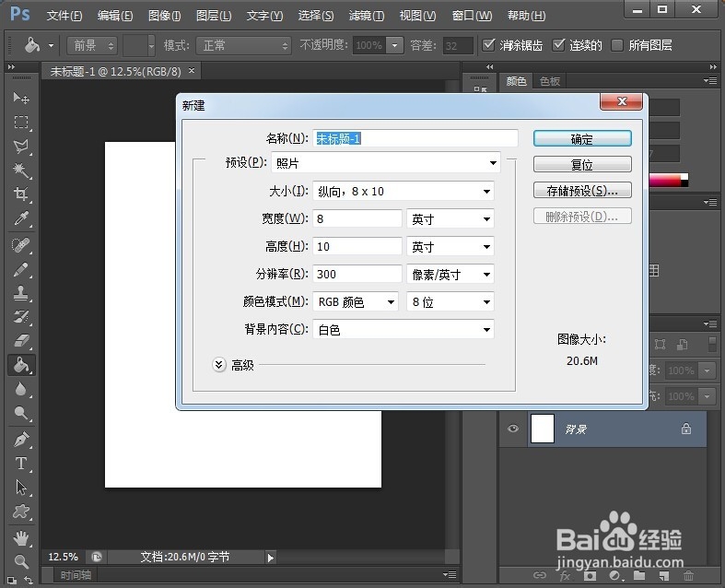Click the name input field
The height and width of the screenshot is (588, 725).
[x=415, y=138]
